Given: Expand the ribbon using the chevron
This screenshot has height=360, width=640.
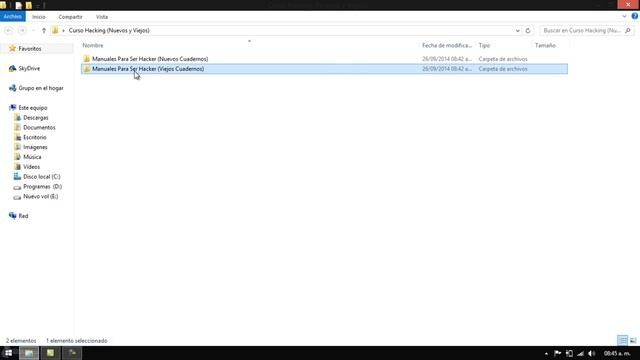Looking at the screenshot, I should click(x=624, y=16).
